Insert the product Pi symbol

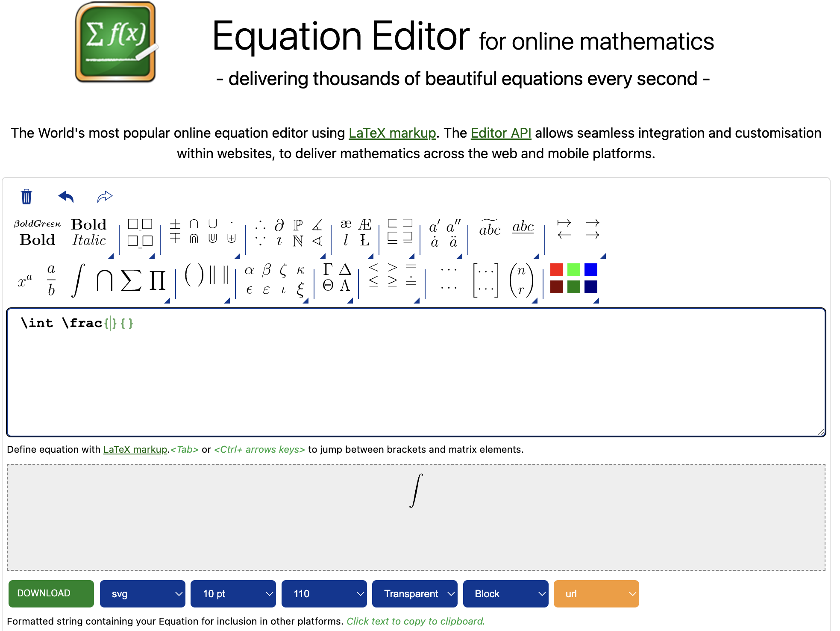(x=157, y=280)
